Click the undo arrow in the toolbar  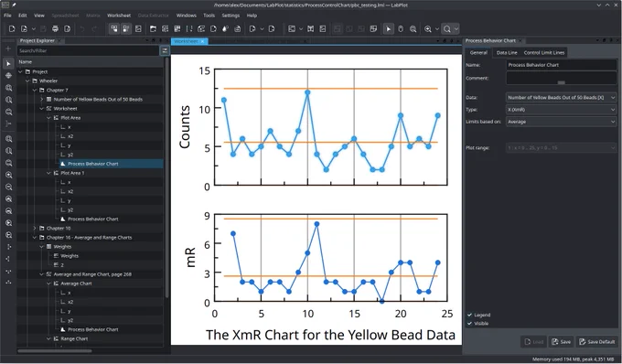pyautogui.click(x=82, y=29)
